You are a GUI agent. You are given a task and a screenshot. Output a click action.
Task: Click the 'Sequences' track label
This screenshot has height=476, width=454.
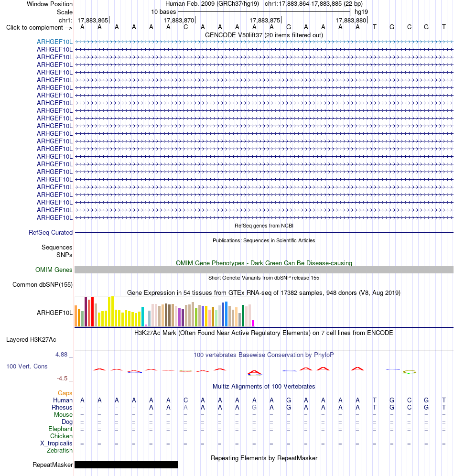(x=57, y=248)
